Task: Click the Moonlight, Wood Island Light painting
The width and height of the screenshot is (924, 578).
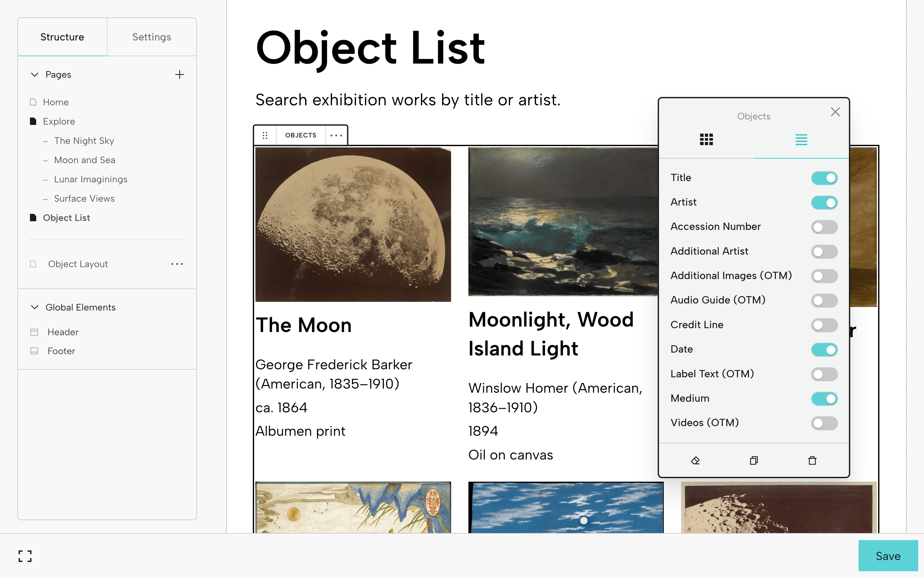Action: 564,222
